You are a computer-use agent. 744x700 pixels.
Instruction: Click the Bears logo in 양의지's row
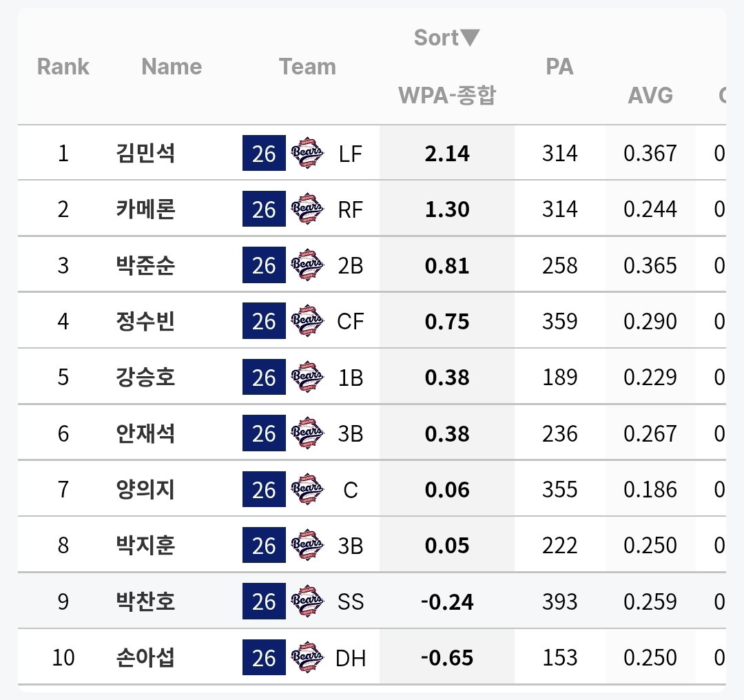click(307, 489)
